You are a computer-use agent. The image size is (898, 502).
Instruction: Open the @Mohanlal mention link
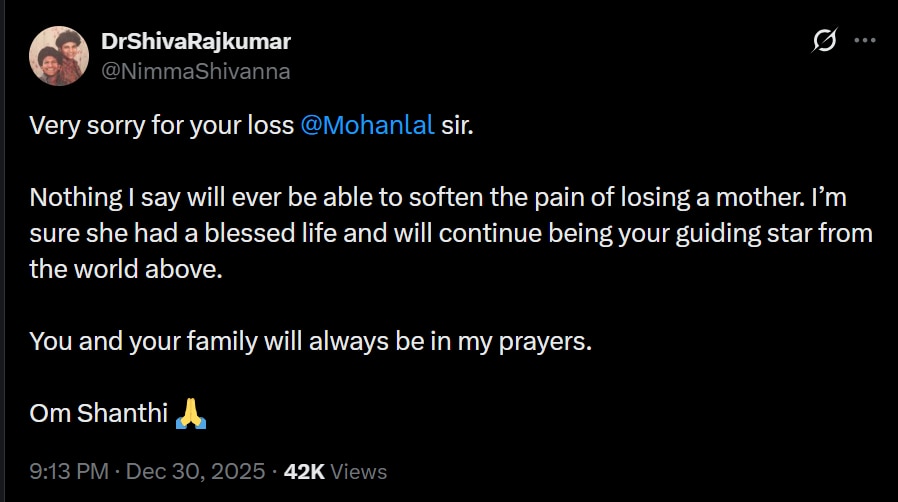pyautogui.click(x=367, y=126)
